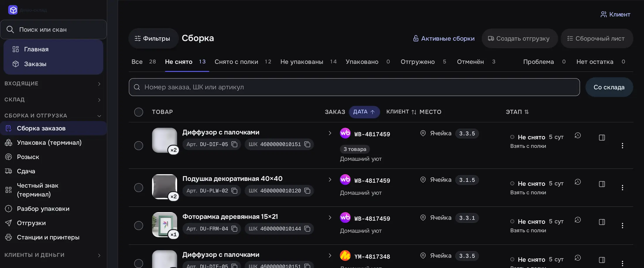The height and width of the screenshot is (268, 644).
Task: Go to Главная in sidebar
Action: pyautogui.click(x=53, y=49)
